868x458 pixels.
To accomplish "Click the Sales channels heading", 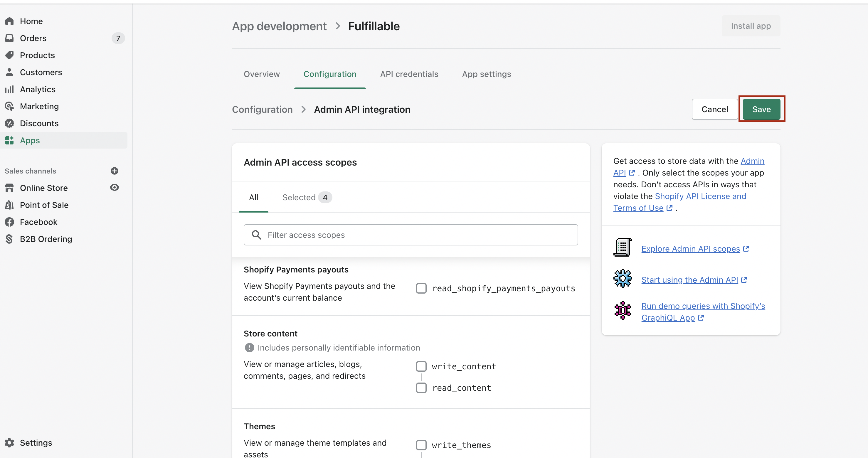I will point(30,171).
